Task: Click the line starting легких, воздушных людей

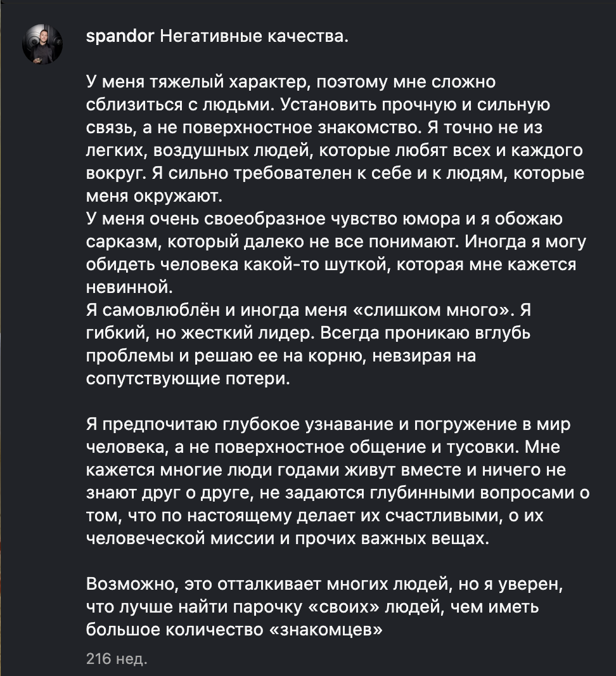Action: point(334,150)
